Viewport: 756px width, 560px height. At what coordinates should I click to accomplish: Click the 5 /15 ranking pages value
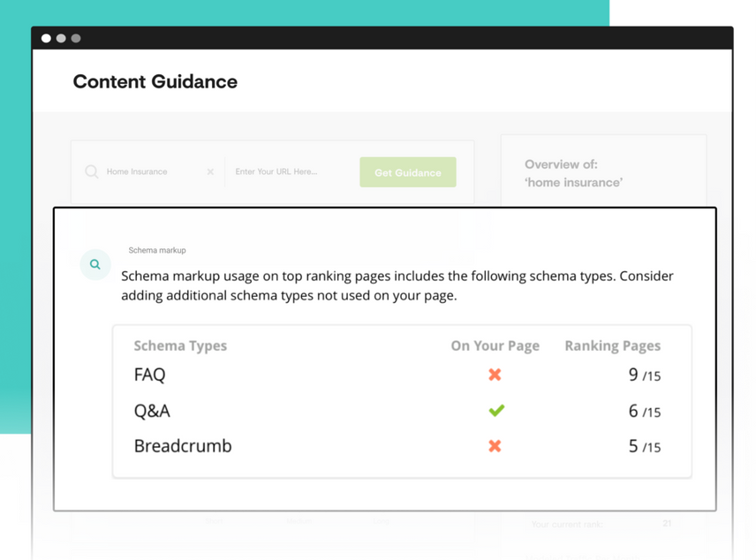[645, 446]
